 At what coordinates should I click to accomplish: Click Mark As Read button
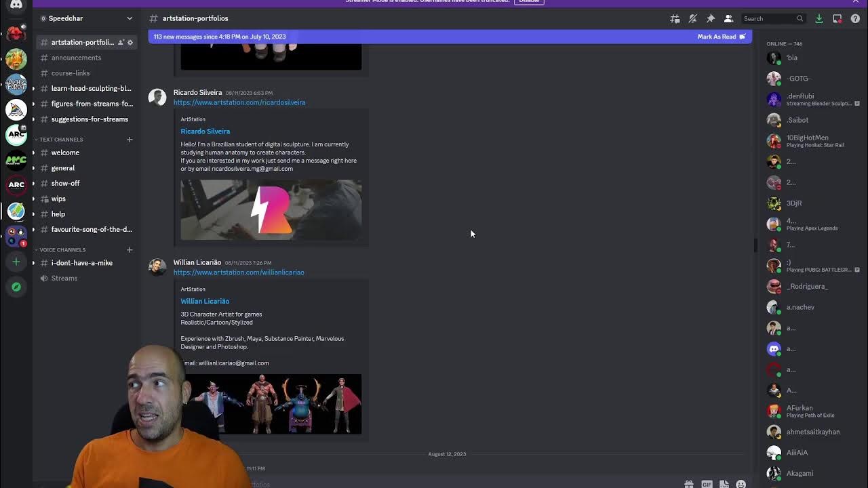pos(721,37)
